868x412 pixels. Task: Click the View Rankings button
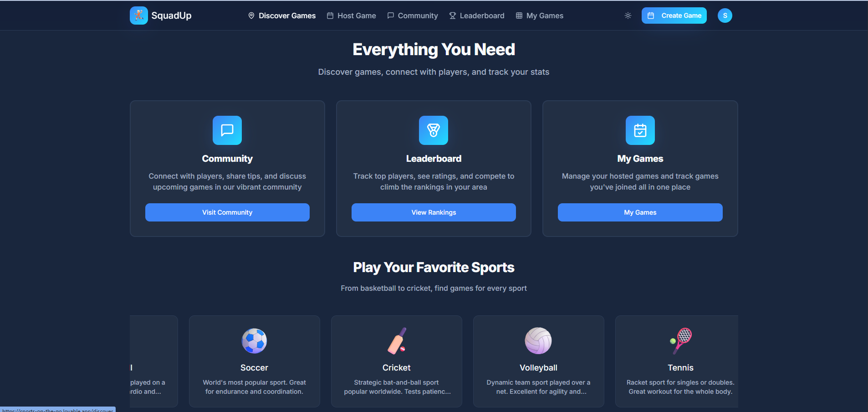coord(434,212)
